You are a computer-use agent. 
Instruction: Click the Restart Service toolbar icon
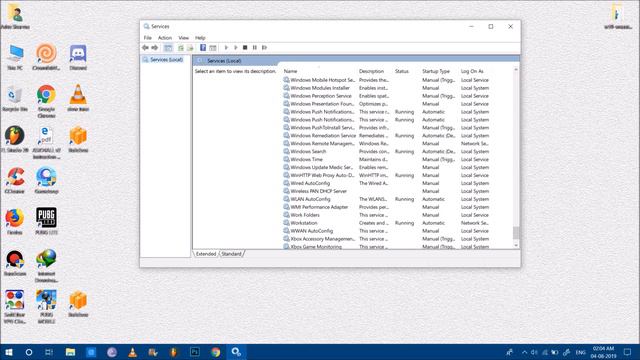point(264,48)
